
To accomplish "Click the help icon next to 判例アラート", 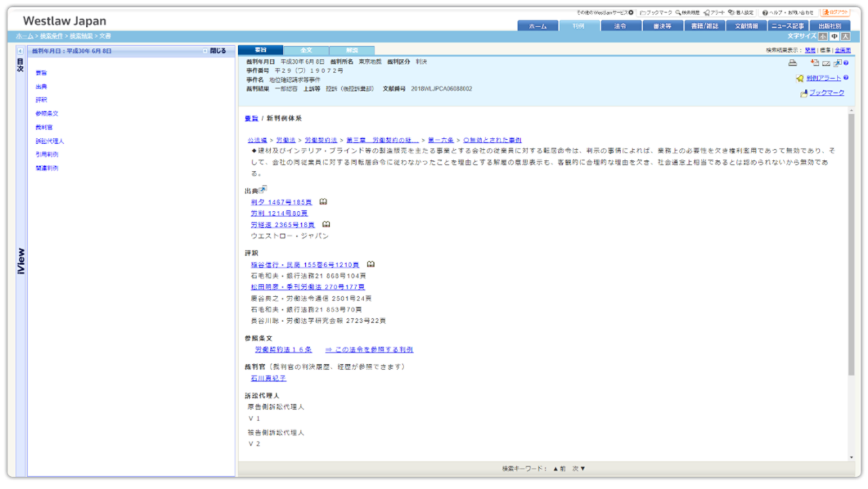I will point(846,78).
